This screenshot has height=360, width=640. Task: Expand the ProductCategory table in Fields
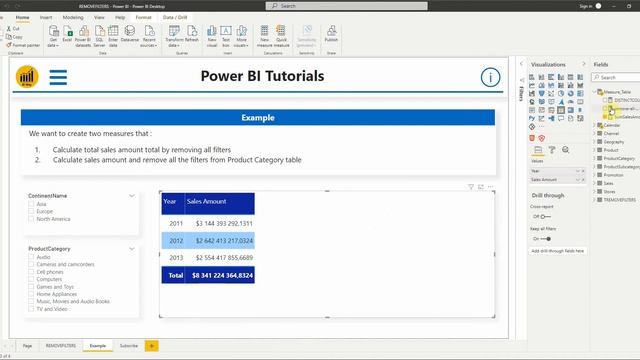point(594,158)
